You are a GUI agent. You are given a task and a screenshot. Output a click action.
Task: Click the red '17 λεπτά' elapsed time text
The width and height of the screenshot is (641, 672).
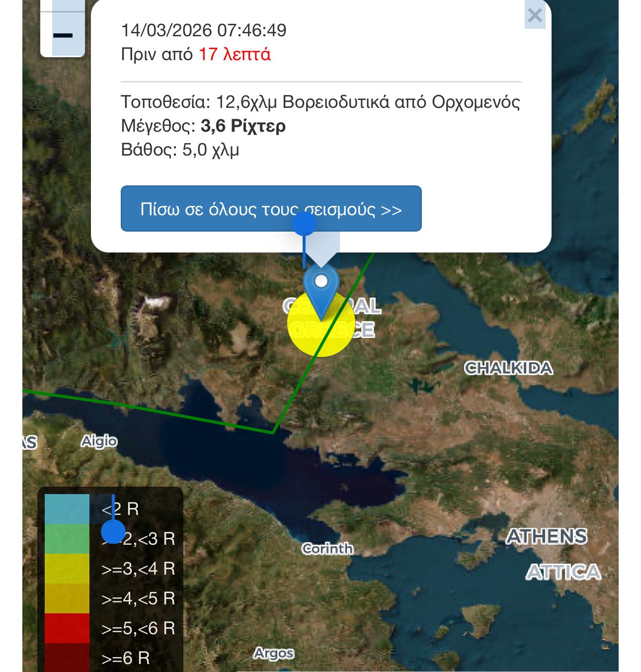(x=235, y=54)
